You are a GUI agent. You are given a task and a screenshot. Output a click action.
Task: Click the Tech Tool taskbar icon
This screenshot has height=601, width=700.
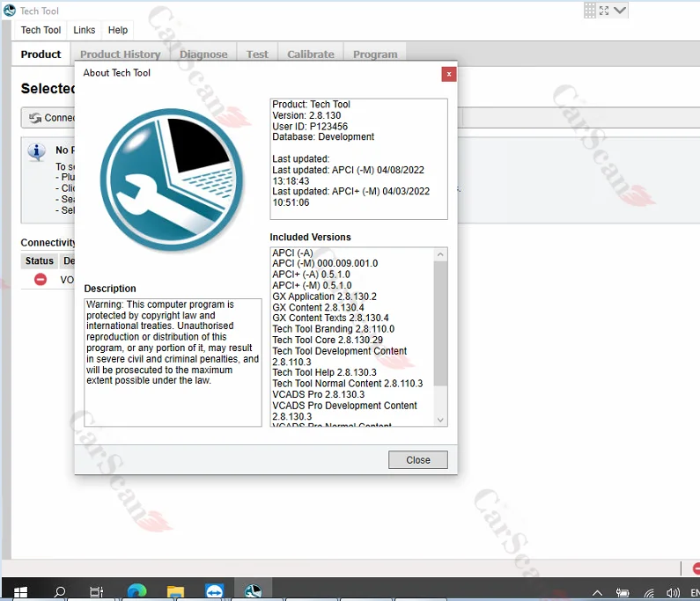(253, 590)
